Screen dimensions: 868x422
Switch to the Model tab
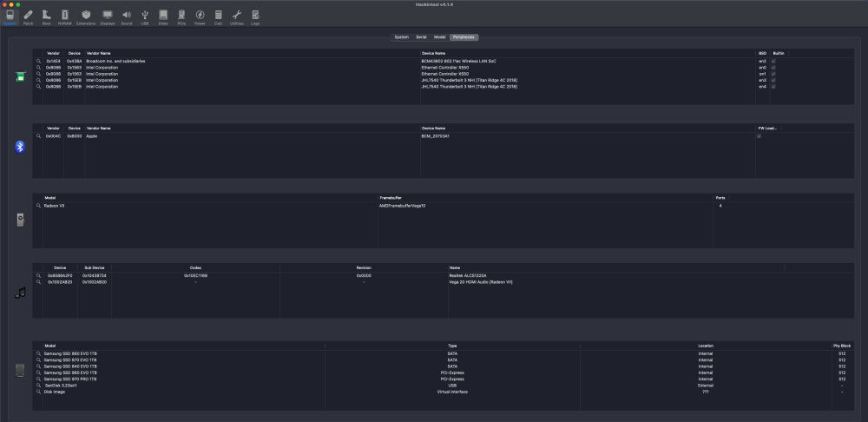(x=439, y=37)
